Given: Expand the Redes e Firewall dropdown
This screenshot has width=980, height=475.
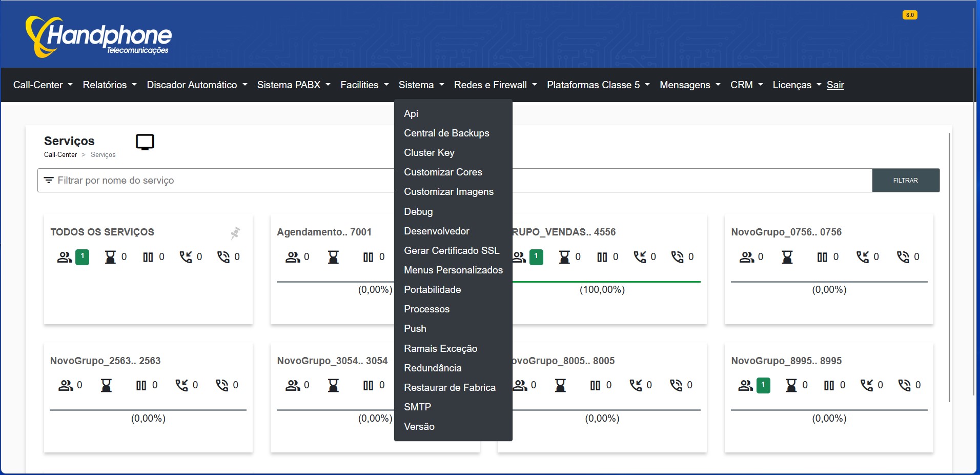Looking at the screenshot, I should pos(495,85).
